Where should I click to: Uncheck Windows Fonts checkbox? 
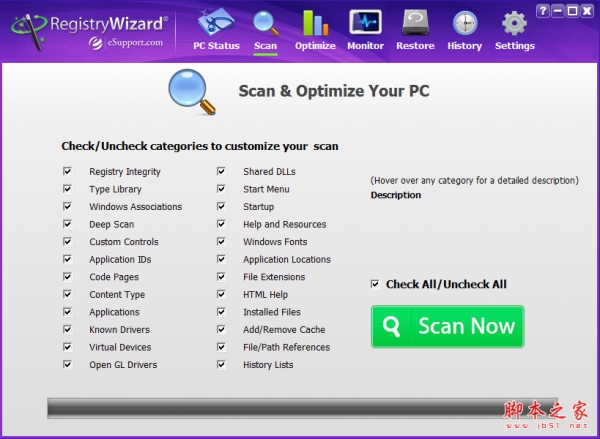tap(222, 242)
